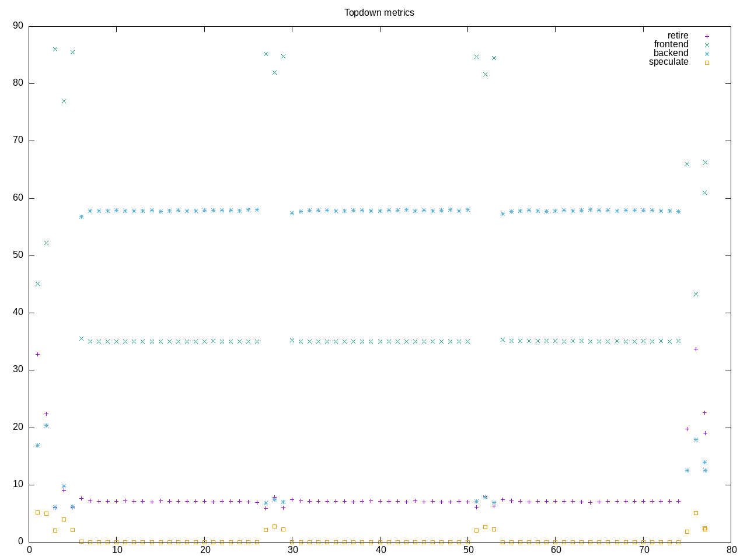Viewport: 747px width, 560px height.
Task: Click the first frontend point near 45
Action: coord(37,284)
